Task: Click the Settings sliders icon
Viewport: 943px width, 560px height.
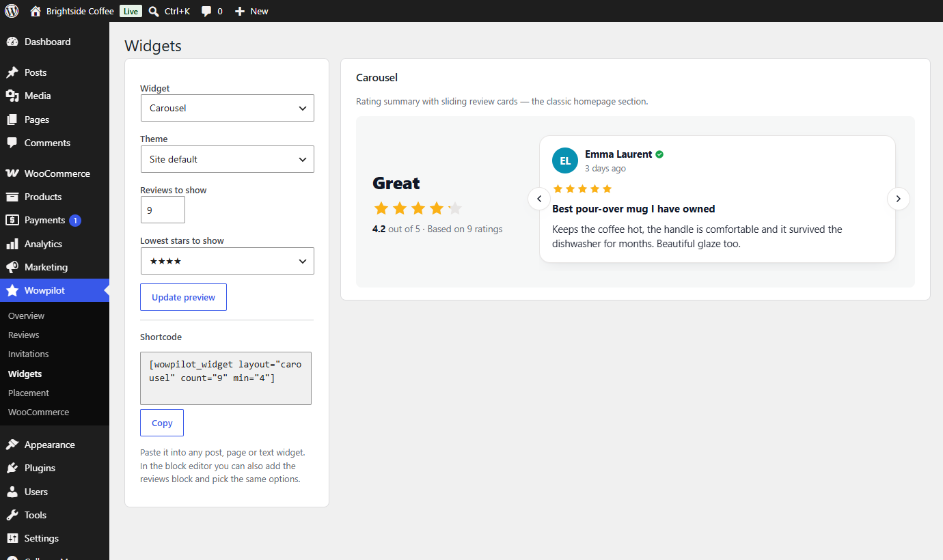Action: (12, 538)
